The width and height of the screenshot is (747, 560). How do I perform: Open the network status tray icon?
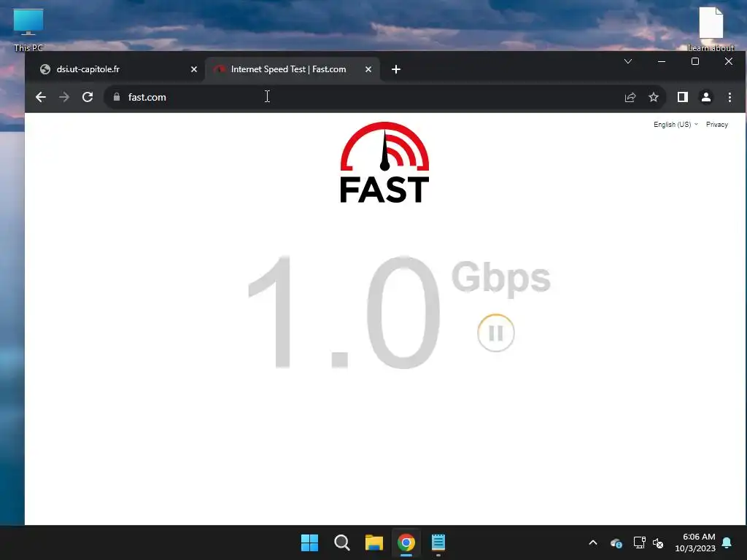[x=639, y=542]
